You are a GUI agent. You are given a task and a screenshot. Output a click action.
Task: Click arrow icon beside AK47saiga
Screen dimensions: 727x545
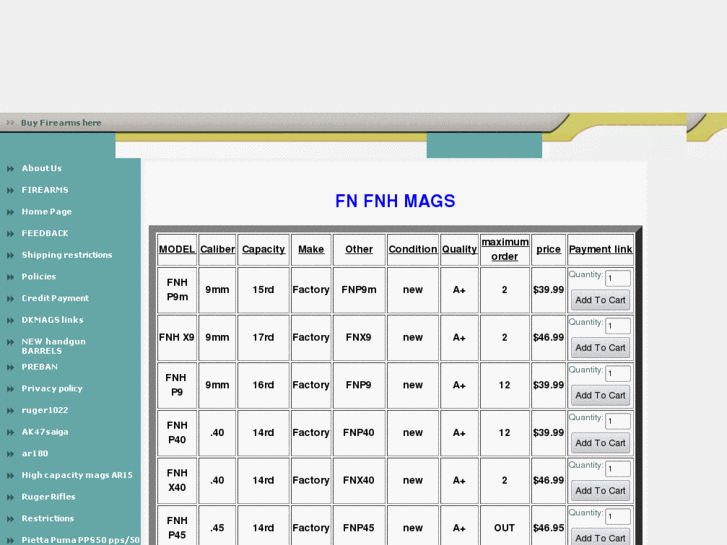click(10, 433)
